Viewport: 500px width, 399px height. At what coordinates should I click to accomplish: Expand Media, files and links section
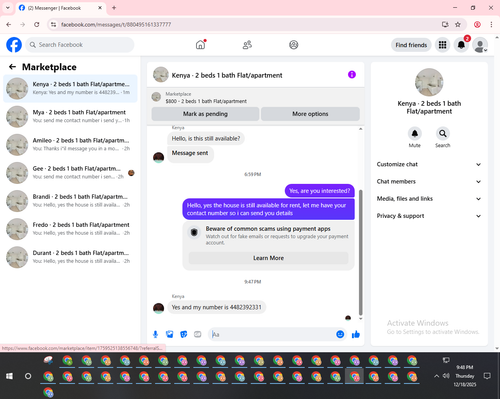[x=429, y=199]
